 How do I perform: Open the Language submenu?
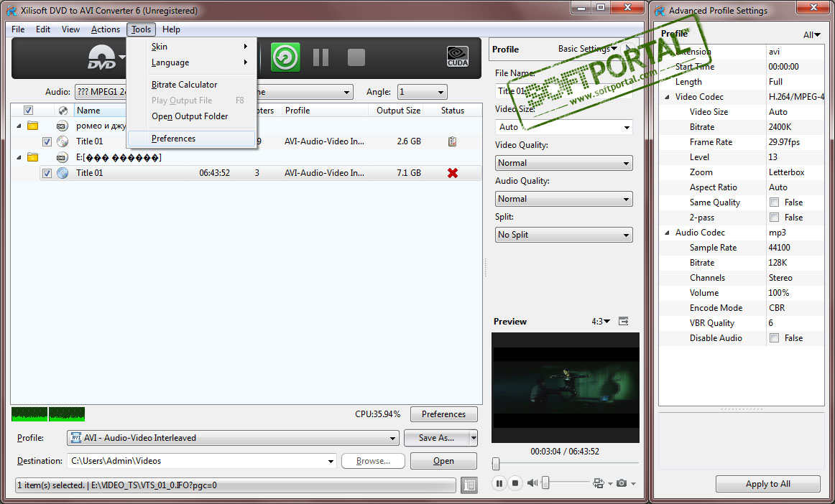pos(192,62)
